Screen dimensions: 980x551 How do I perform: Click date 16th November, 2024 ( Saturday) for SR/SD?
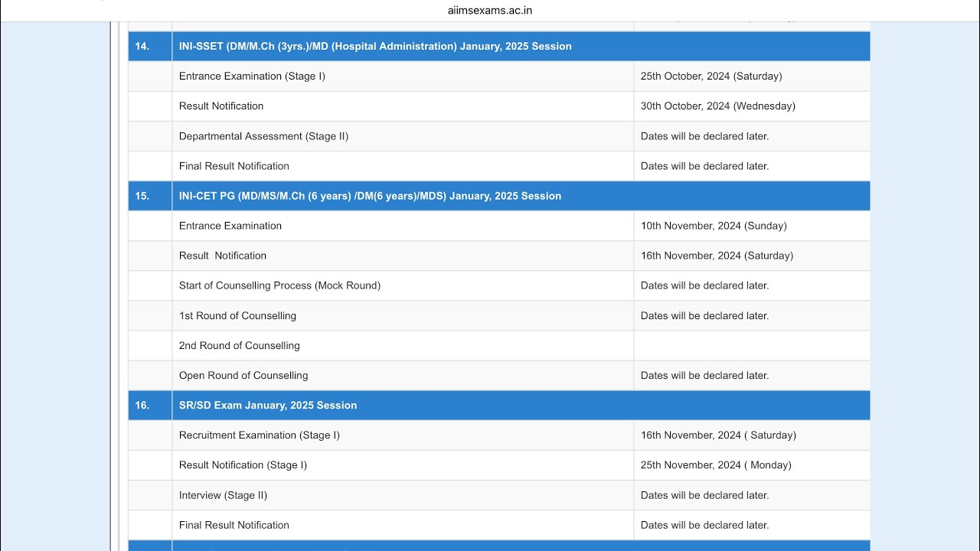pos(718,435)
